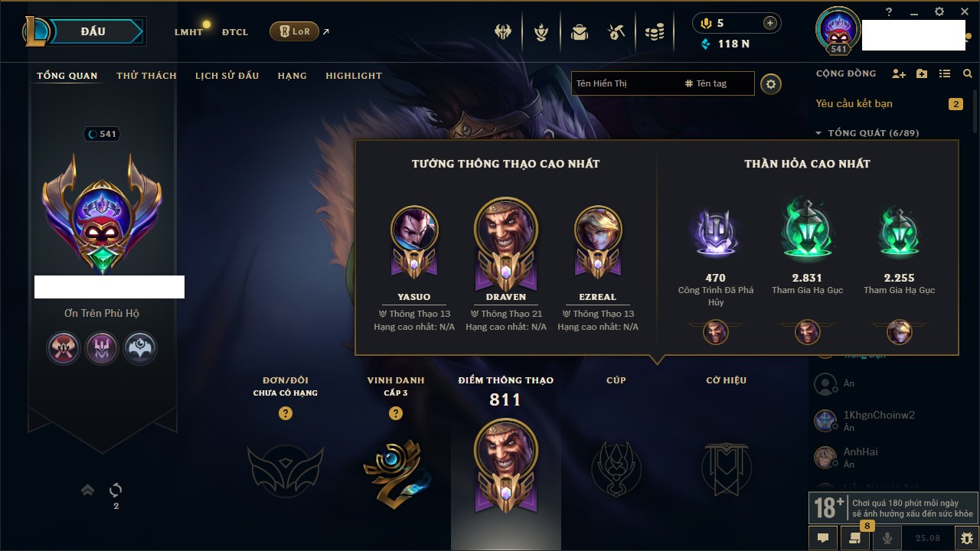Toggle the microphone mute button

887,538
